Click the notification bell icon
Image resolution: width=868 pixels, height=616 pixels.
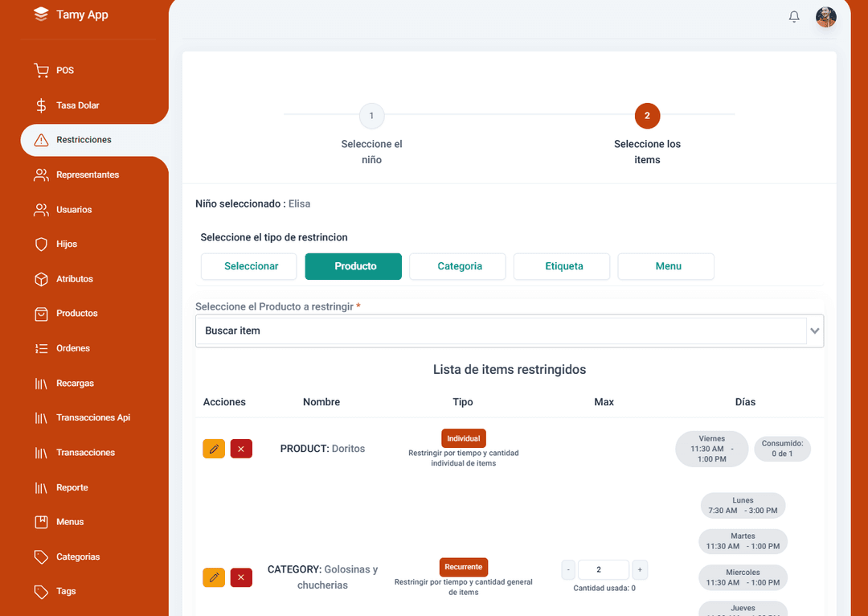(x=794, y=17)
